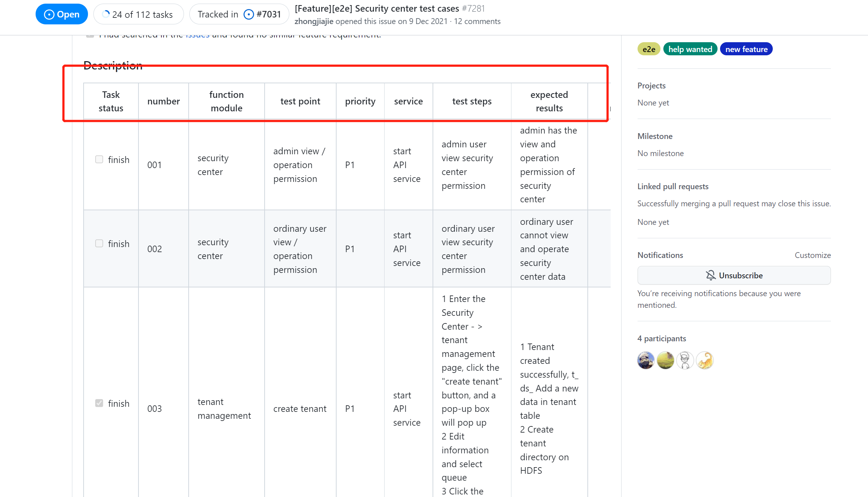Open the first participant avatar
868x497 pixels.
pos(646,361)
